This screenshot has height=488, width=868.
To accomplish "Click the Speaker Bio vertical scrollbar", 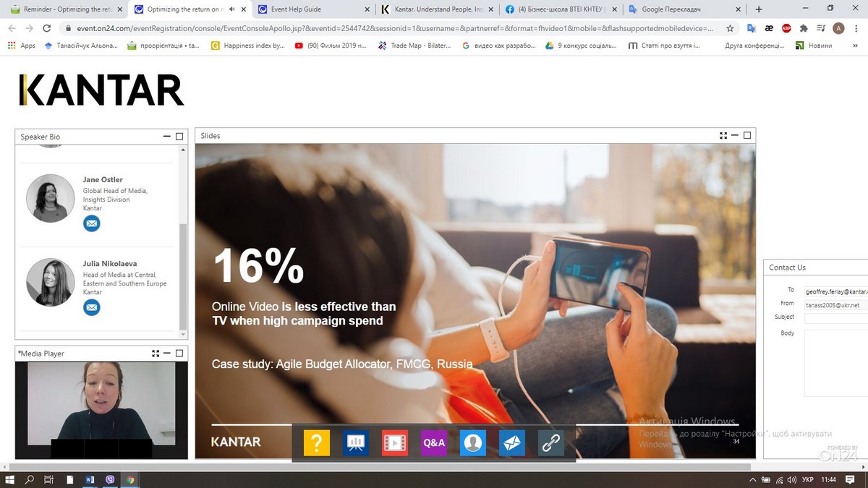I will [x=182, y=275].
